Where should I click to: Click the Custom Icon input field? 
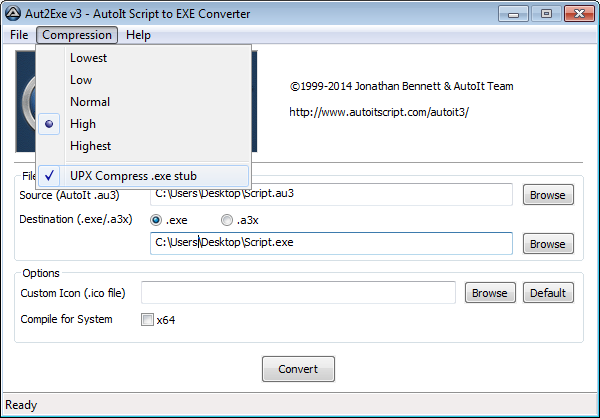[x=298, y=292]
